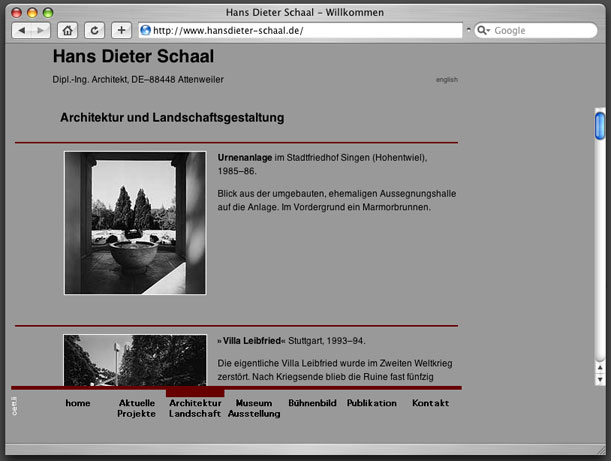This screenshot has height=461, width=611.
Task: Open the Kontakt page link
Action: click(x=430, y=403)
